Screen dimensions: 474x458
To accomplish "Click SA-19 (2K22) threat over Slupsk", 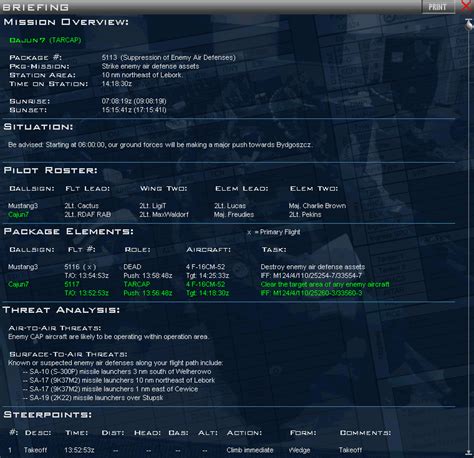I will click(93, 398).
